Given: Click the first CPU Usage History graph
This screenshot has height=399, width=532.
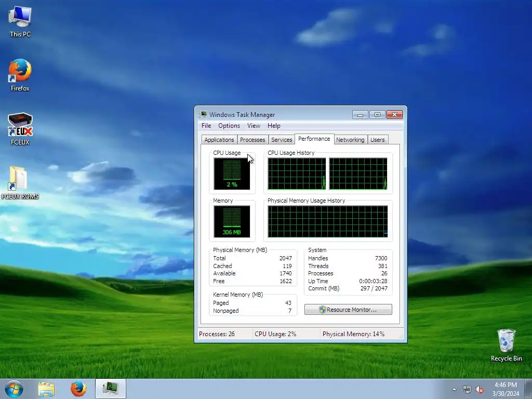Looking at the screenshot, I should 297,174.
